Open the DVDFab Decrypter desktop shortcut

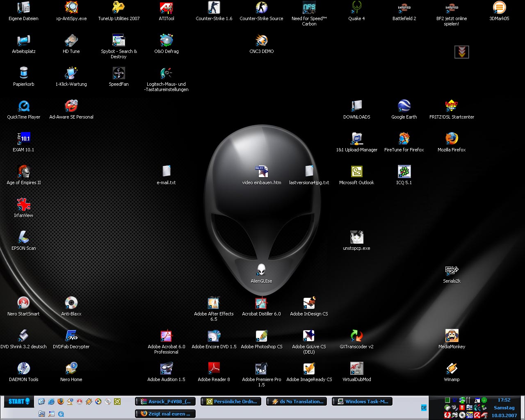click(x=71, y=340)
